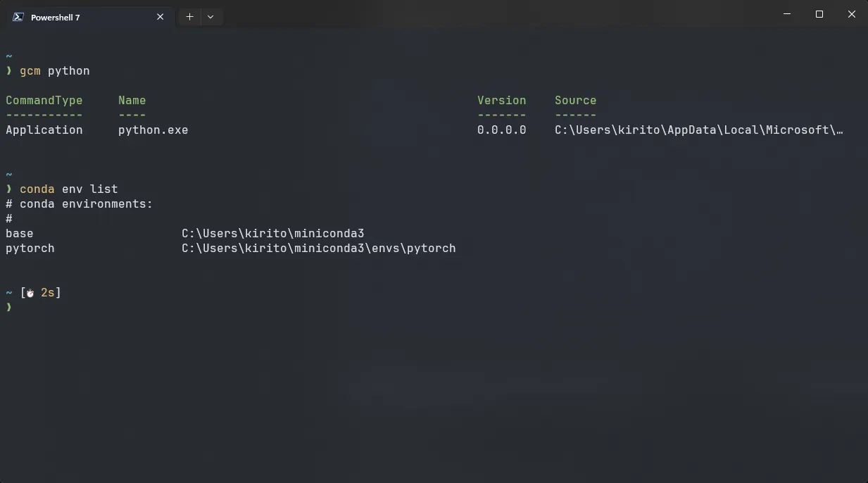The height and width of the screenshot is (483, 868).
Task: Close the Powershell 7 tab
Action: point(160,17)
